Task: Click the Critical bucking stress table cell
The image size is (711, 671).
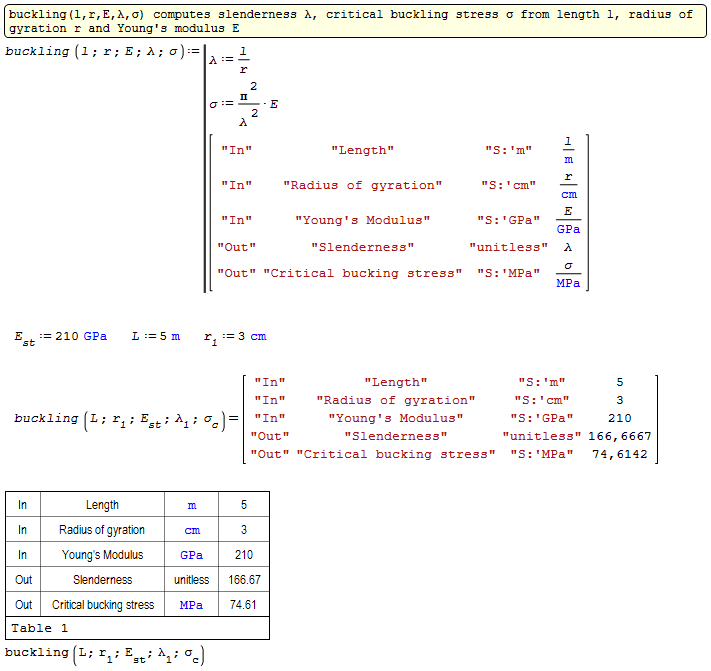Action: 102,605
